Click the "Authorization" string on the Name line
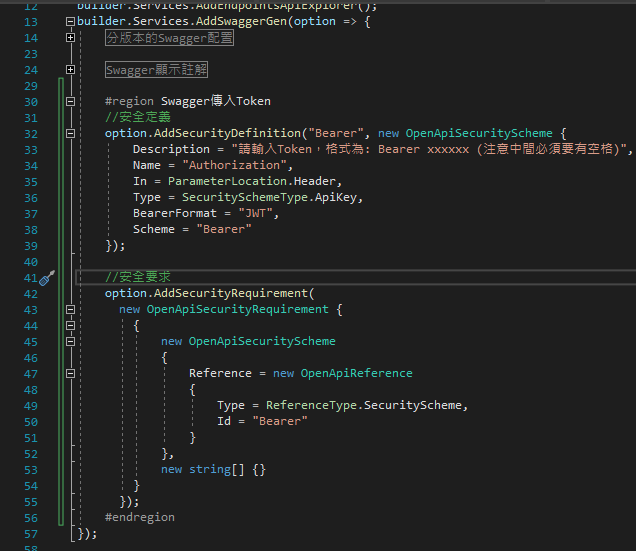The width and height of the screenshot is (636, 551). (218, 165)
